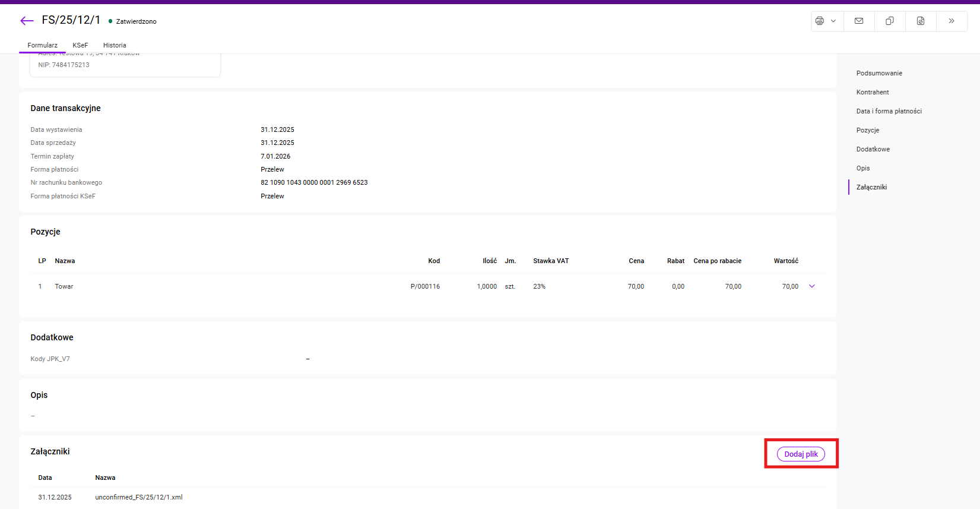The height and width of the screenshot is (509, 980).
Task: Open the print options dropdown arrow
Action: point(833,21)
